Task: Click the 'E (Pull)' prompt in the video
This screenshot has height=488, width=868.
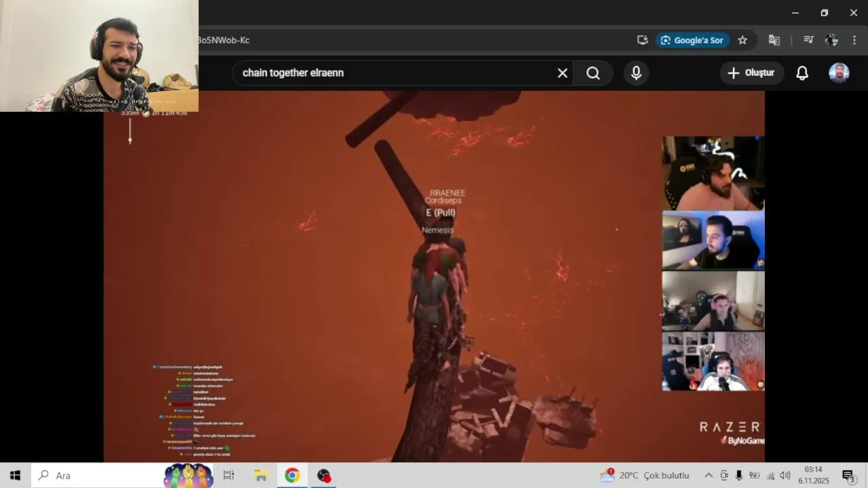Action: (x=441, y=213)
